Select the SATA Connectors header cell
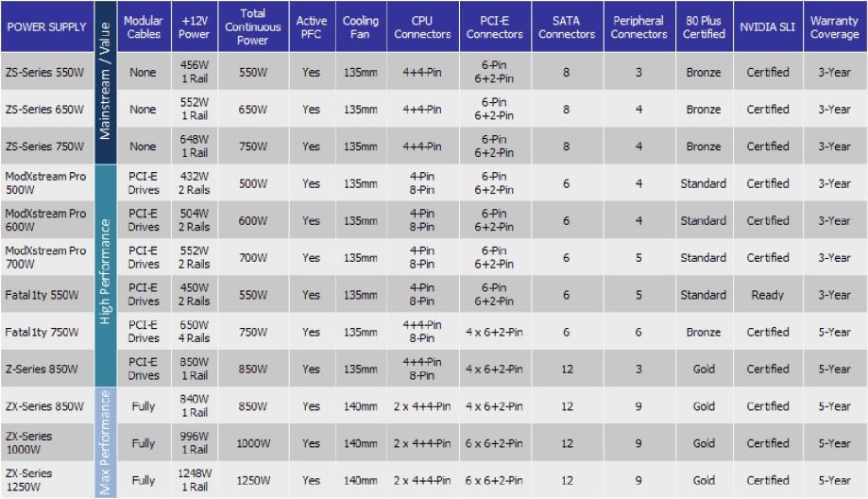The width and height of the screenshot is (868, 499). tap(566, 27)
